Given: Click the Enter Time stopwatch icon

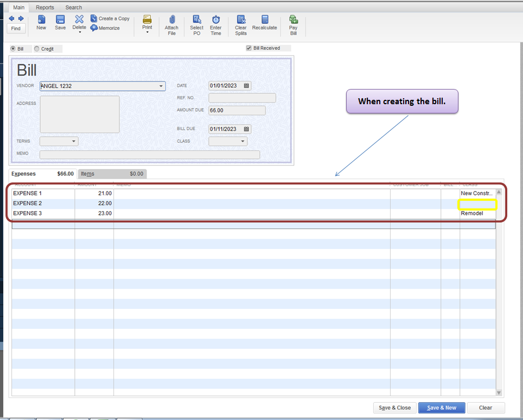Looking at the screenshot, I should tap(216, 20).
